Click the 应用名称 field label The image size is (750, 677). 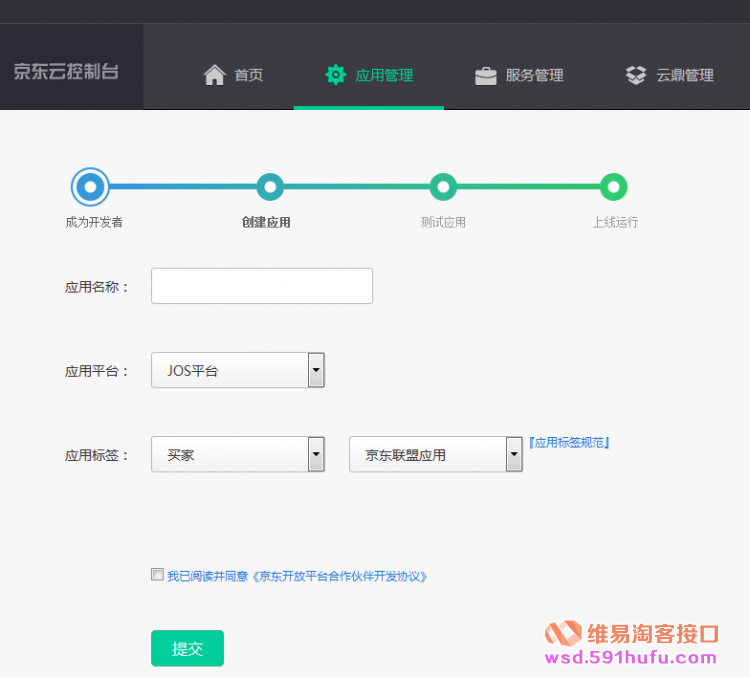[97, 287]
